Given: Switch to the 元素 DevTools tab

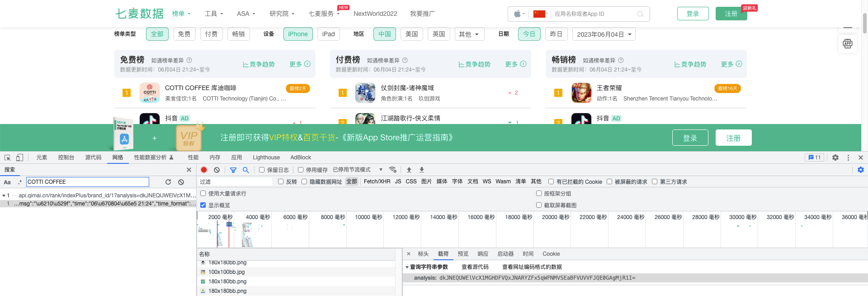Looking at the screenshot, I should pos(42,158).
